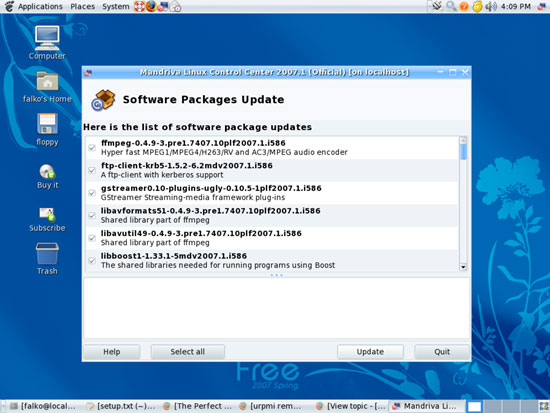This screenshot has height=413, width=550.
Task: Click the orange update notifier tray icon
Action: pyautogui.click(x=464, y=6)
